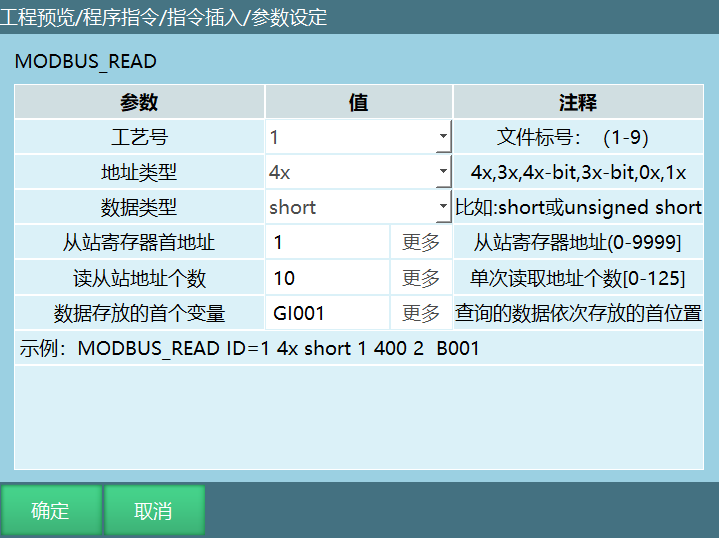Click the 值 column header

[358, 102]
